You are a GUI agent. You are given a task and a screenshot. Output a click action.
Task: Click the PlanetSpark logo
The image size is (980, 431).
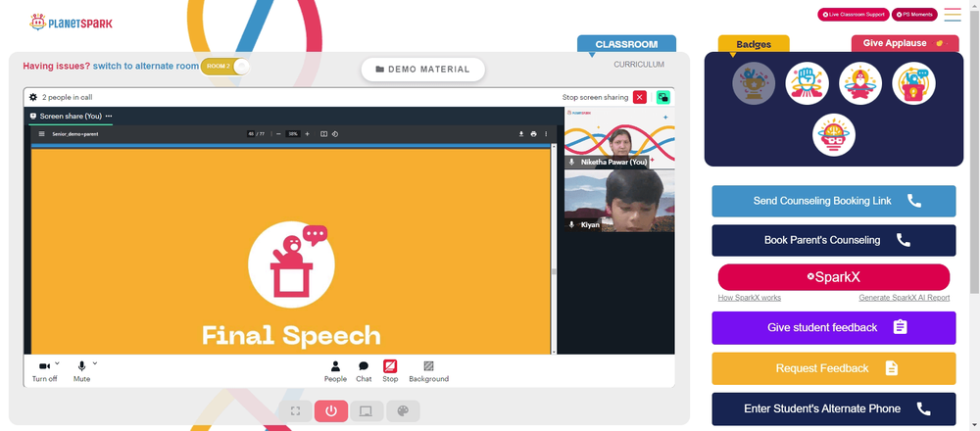click(x=71, y=24)
